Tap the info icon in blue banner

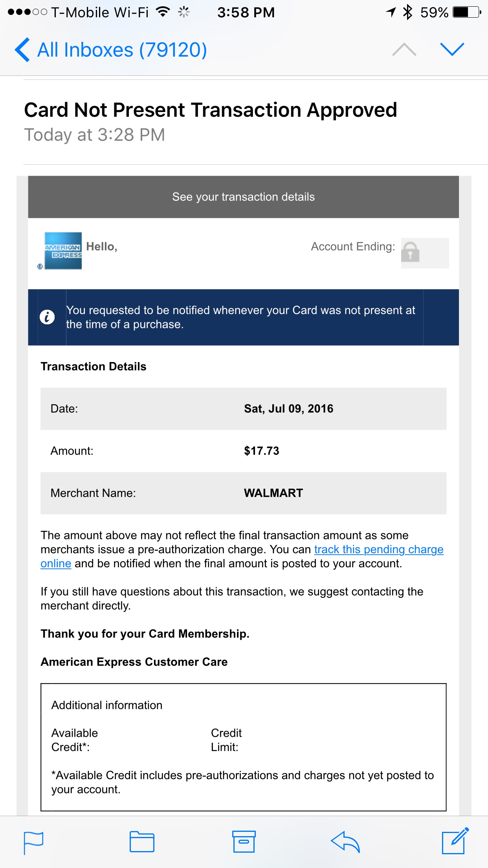[47, 317]
